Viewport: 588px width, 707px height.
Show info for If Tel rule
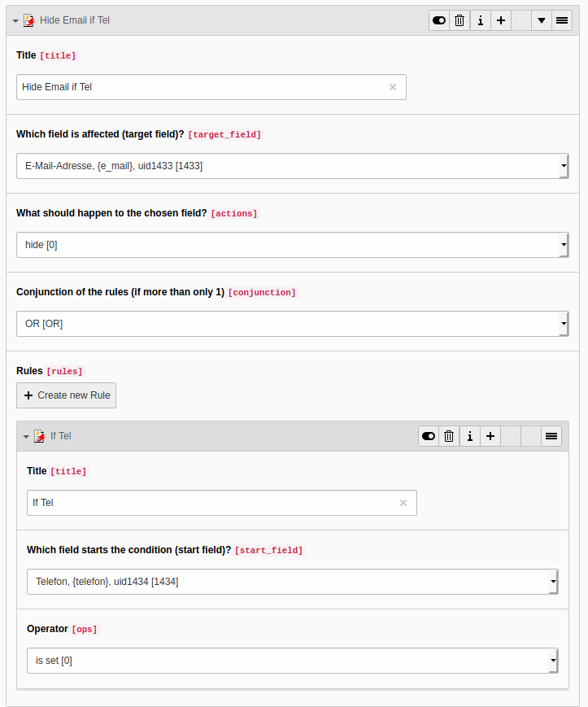point(470,436)
